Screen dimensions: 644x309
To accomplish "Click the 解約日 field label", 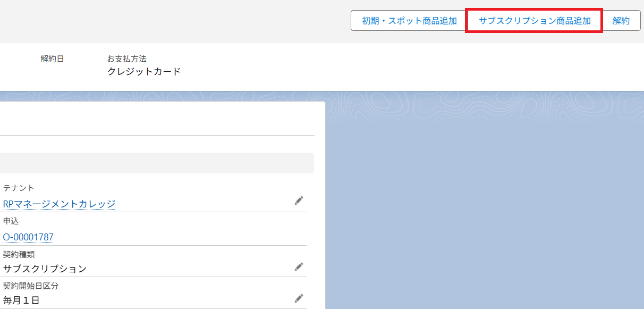I will [x=52, y=59].
